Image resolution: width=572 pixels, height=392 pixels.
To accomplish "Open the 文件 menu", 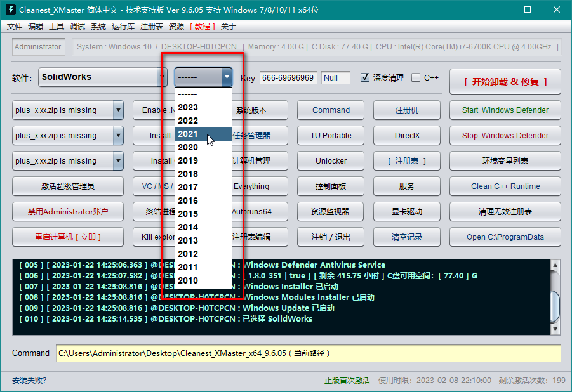I will [x=15, y=26].
